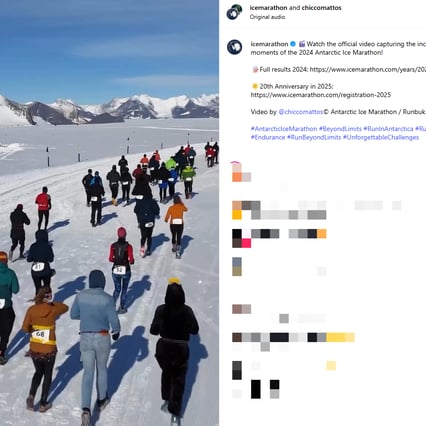Click the icemarathon username in the caption
Image resolution: width=426 pixels, height=426 pixels.
pyautogui.click(x=269, y=44)
